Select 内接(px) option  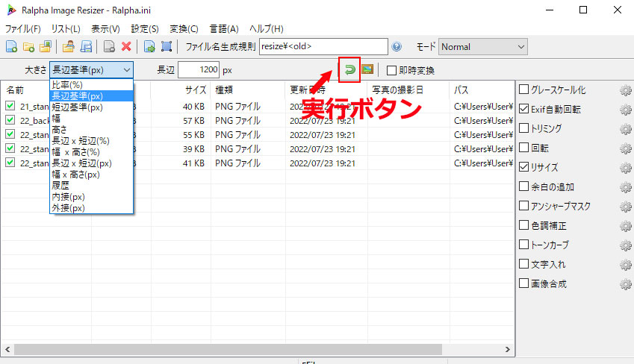[x=91, y=197]
